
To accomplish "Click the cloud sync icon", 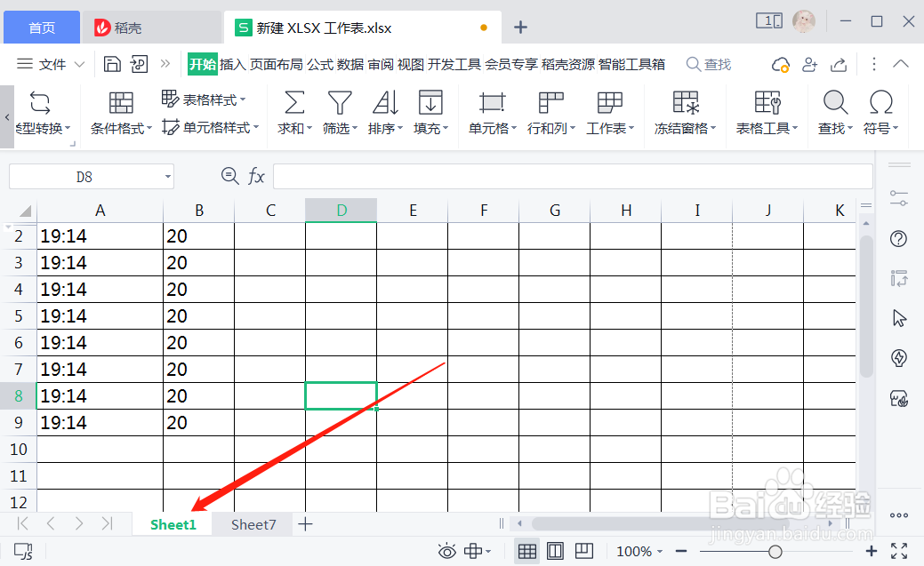I will (x=780, y=64).
